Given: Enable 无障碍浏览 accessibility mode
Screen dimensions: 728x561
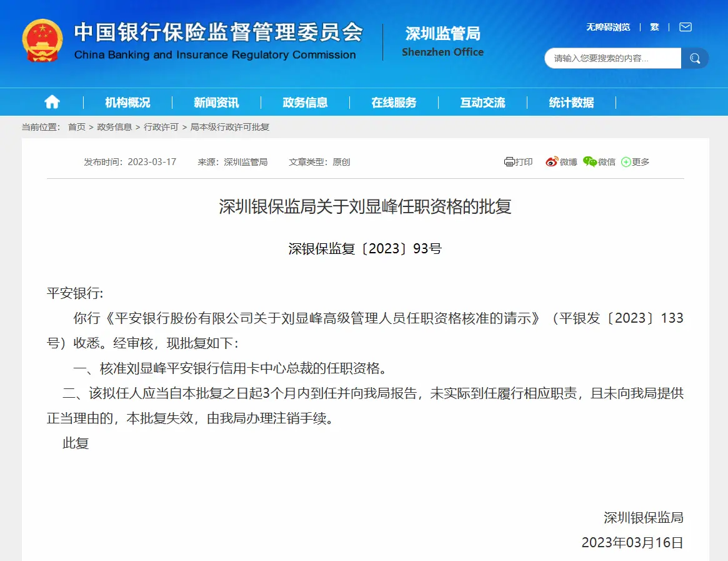Looking at the screenshot, I should click(608, 27).
